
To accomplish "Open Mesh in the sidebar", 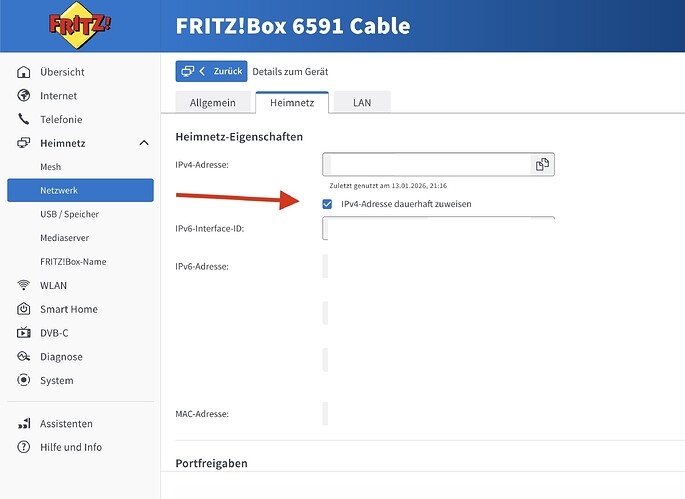I will click(50, 167).
